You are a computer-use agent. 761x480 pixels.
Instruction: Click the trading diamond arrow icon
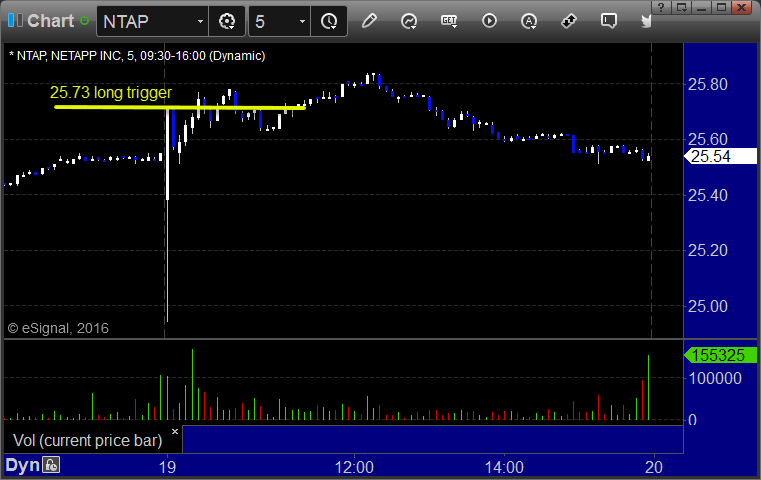[x=569, y=21]
